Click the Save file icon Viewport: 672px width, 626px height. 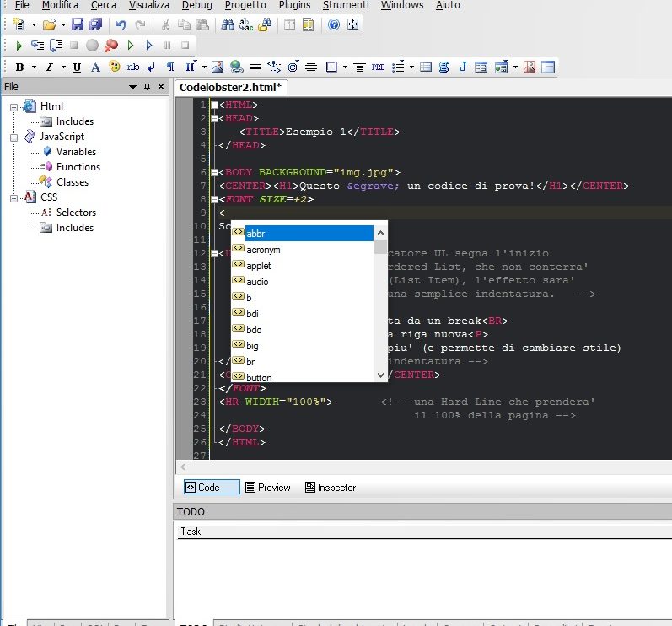78,25
